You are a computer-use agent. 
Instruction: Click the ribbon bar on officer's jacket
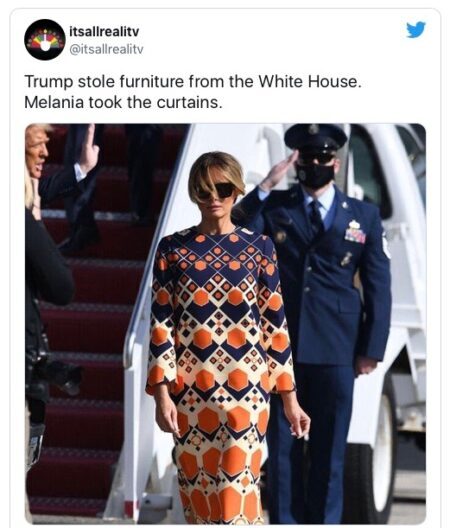(x=355, y=234)
